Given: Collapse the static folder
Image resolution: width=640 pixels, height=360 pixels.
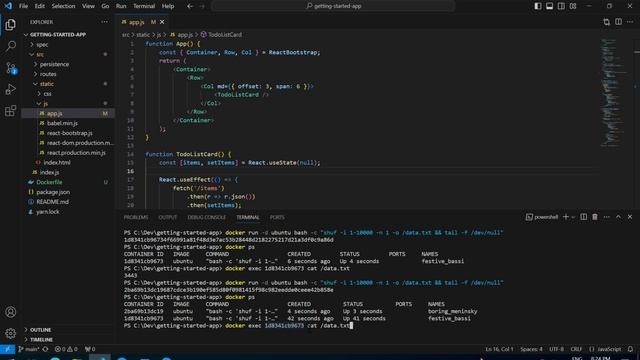Looking at the screenshot, I should click(x=47, y=84).
